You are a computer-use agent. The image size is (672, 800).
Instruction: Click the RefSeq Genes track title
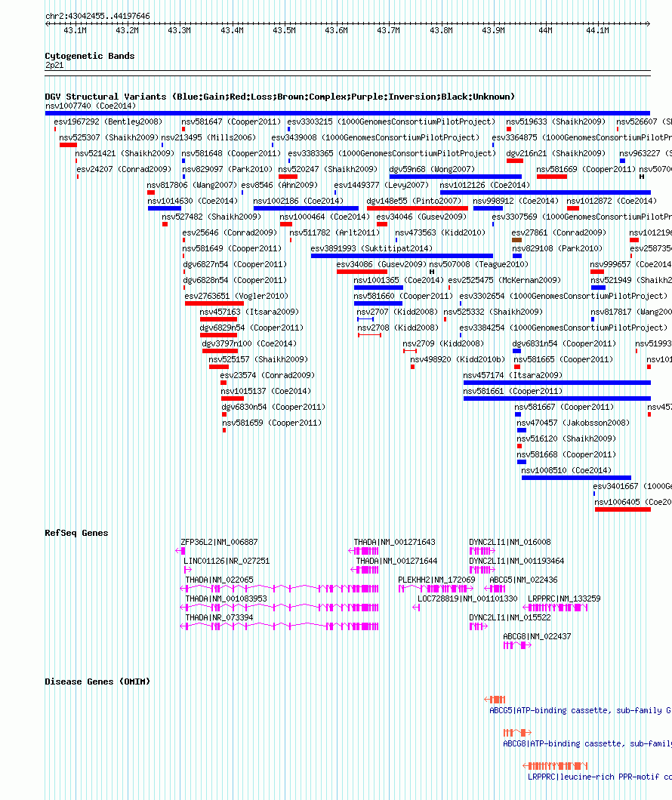(x=76, y=533)
